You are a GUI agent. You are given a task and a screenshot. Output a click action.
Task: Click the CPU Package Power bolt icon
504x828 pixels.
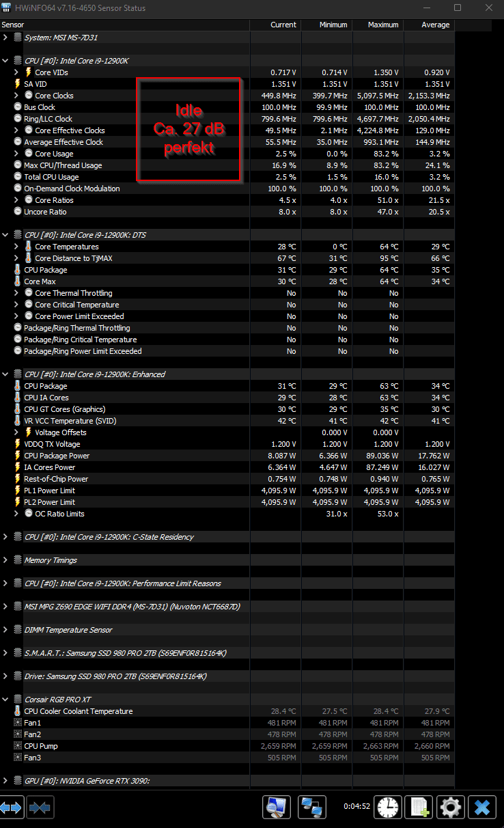18,456
